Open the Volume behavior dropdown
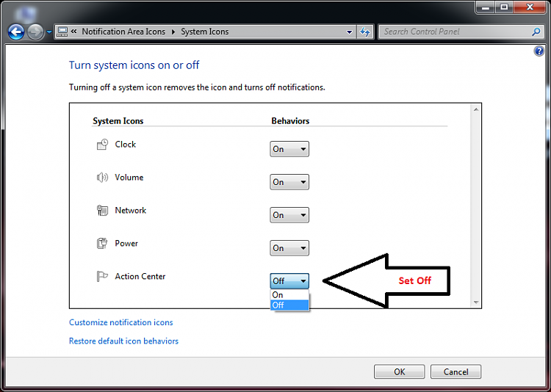The width and height of the screenshot is (551, 392). click(289, 182)
